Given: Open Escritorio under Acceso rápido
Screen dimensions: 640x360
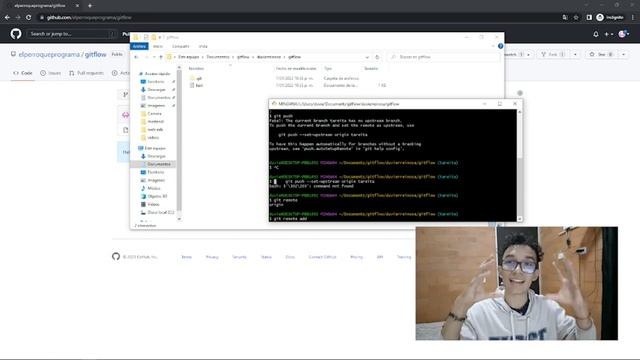Looking at the screenshot, I should pos(153,82).
